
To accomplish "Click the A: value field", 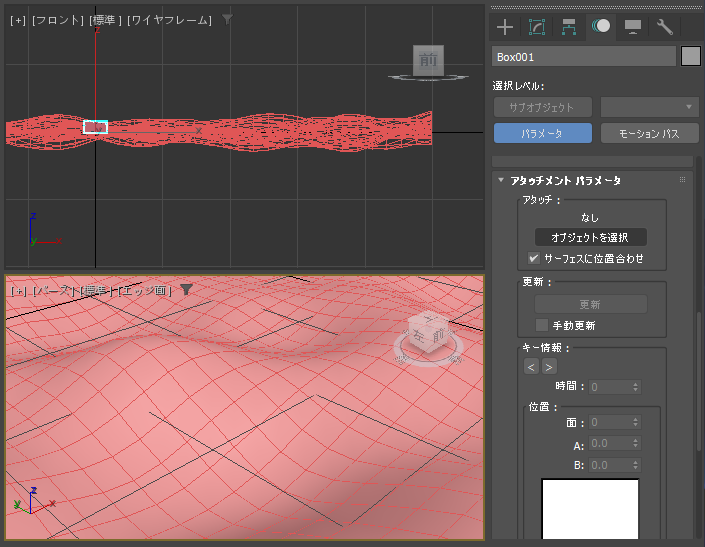I will click(610, 444).
